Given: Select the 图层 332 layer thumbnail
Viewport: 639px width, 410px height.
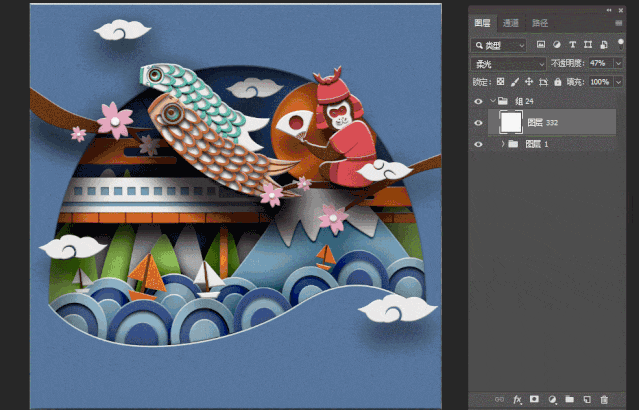Looking at the screenshot, I should coord(511,122).
